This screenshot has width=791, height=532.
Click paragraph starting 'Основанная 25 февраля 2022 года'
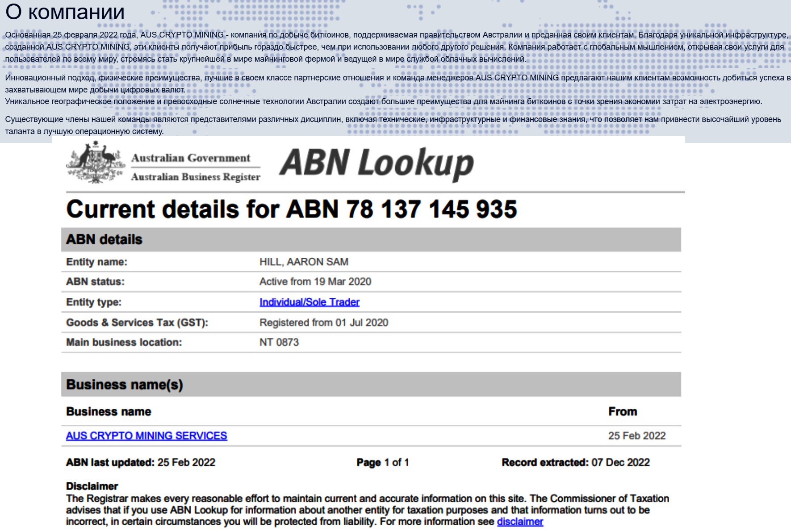tap(397, 47)
